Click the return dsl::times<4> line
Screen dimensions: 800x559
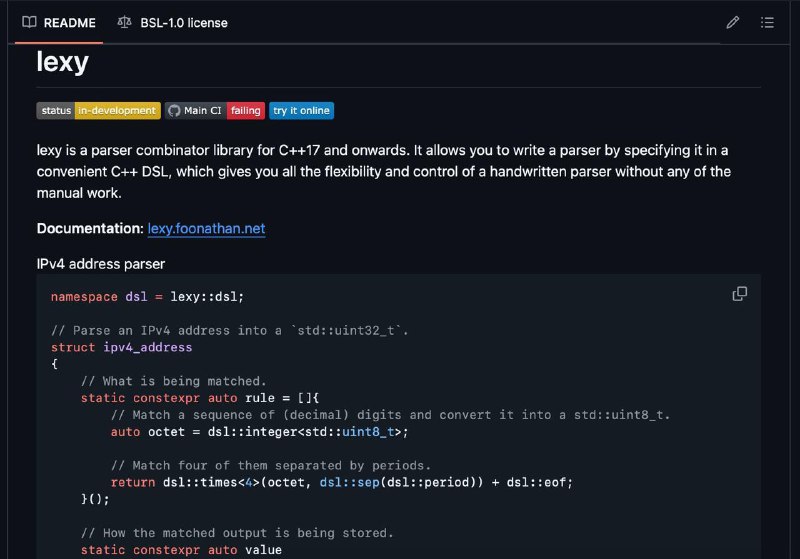click(342, 482)
